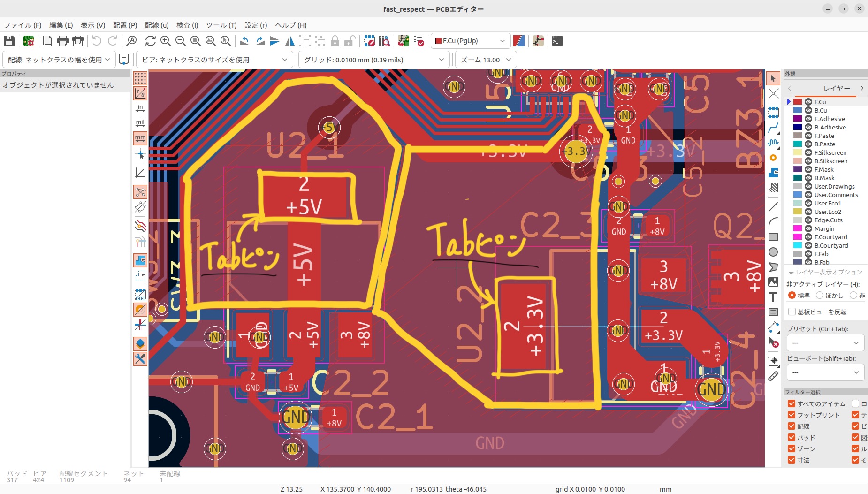Click the Redo arrow icon
The width and height of the screenshot is (868, 494).
click(x=113, y=41)
